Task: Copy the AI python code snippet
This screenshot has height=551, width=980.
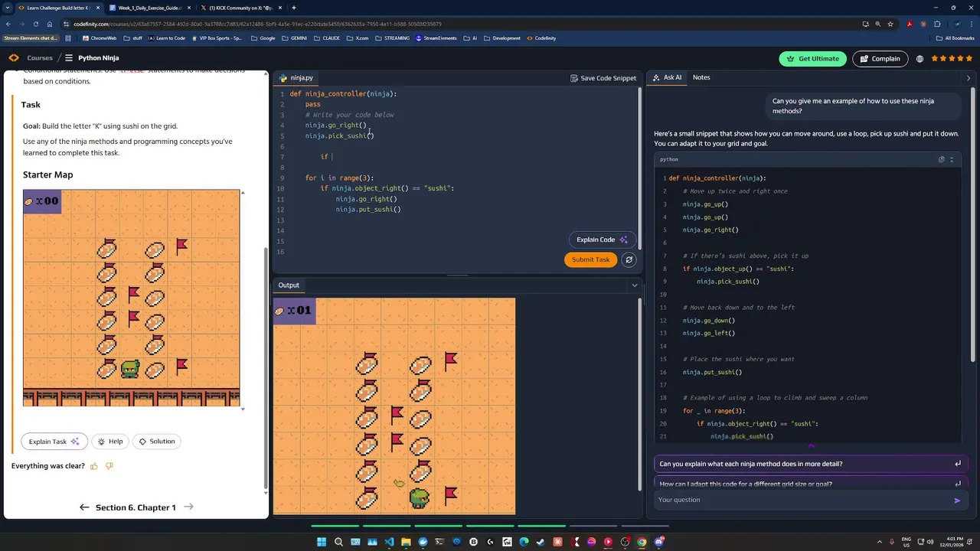Action: click(941, 160)
